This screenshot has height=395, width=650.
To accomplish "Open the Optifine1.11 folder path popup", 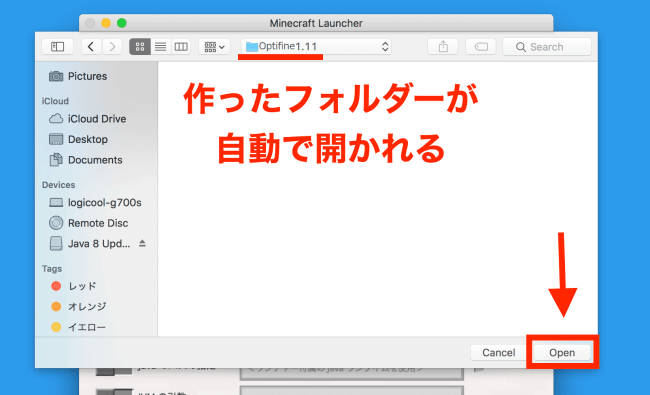I will (317, 46).
